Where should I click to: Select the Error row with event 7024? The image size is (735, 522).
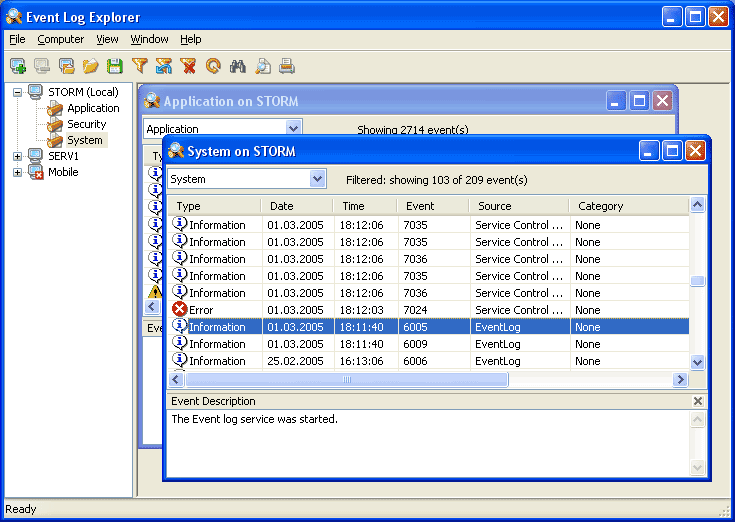click(x=428, y=310)
